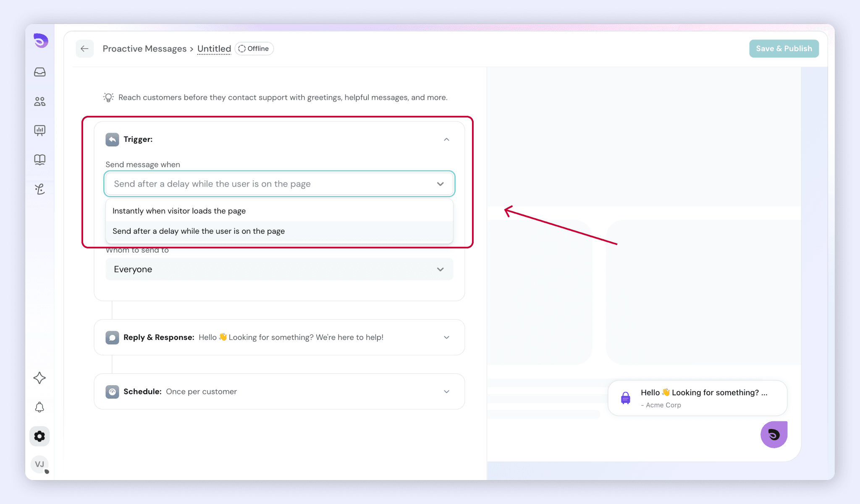Open the notifications bell icon
The height and width of the screenshot is (504, 860).
click(39, 407)
